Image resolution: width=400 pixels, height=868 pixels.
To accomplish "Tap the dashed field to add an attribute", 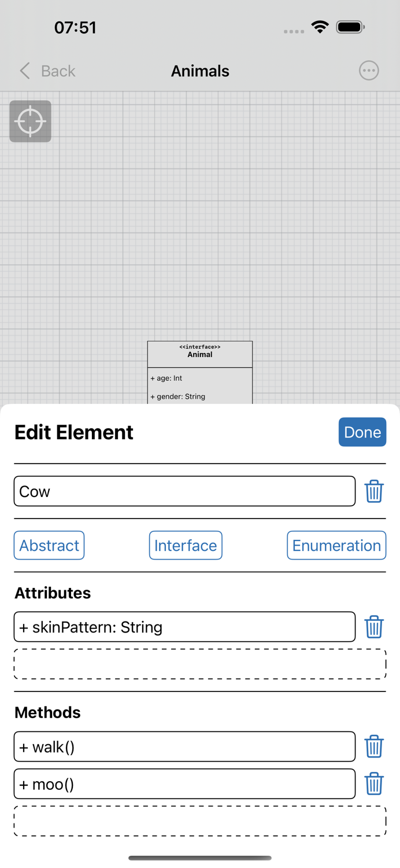I will coord(200,663).
